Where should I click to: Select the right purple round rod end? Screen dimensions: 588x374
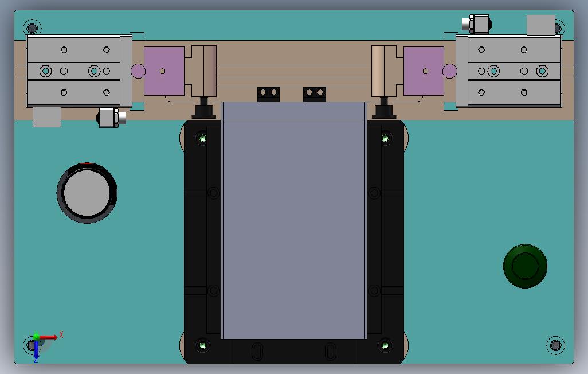[450, 71]
